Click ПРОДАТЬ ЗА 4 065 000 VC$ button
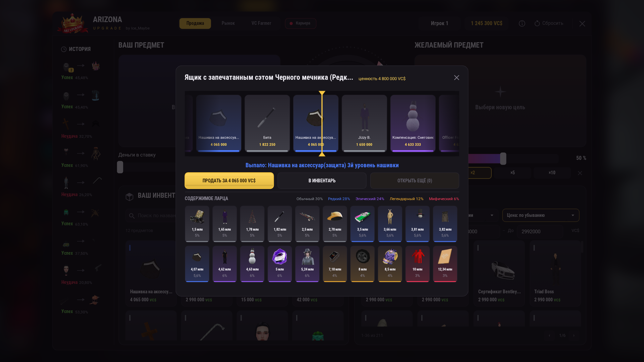The width and height of the screenshot is (644, 362). click(229, 181)
